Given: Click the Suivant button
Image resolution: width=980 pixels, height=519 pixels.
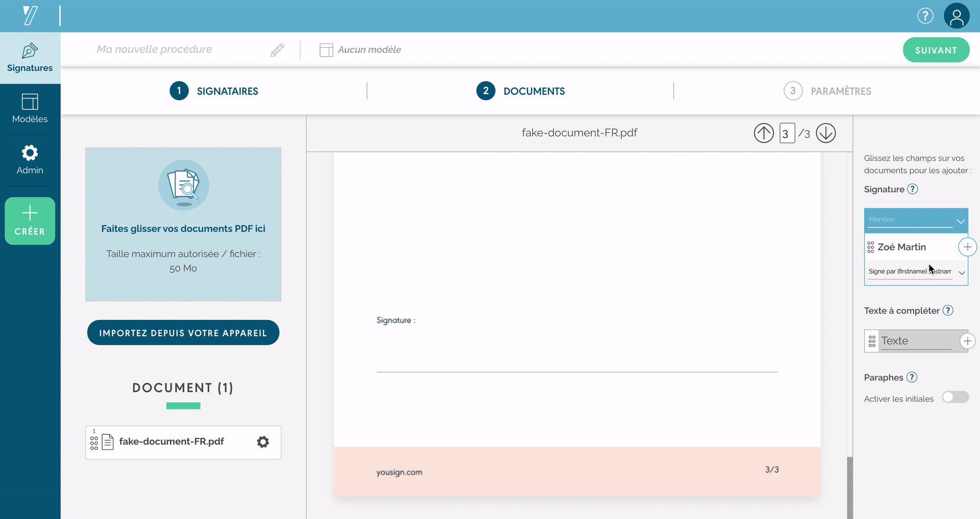Looking at the screenshot, I should [936, 50].
